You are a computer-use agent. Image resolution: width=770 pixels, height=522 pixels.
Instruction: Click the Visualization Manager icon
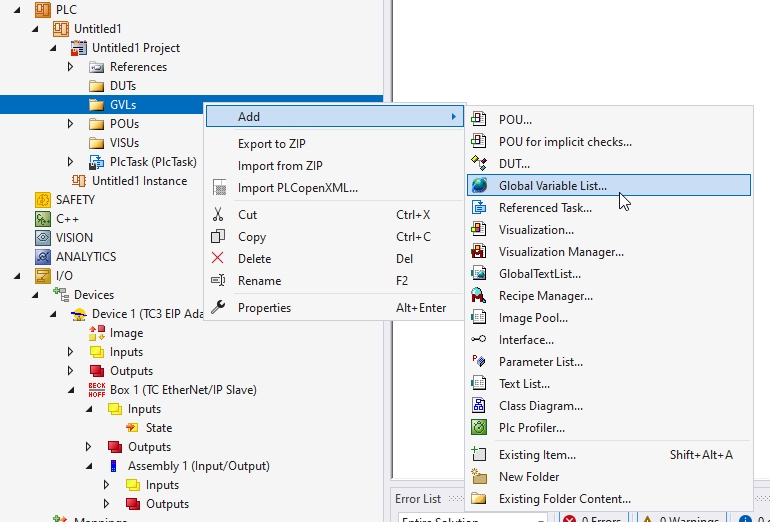pos(479,251)
